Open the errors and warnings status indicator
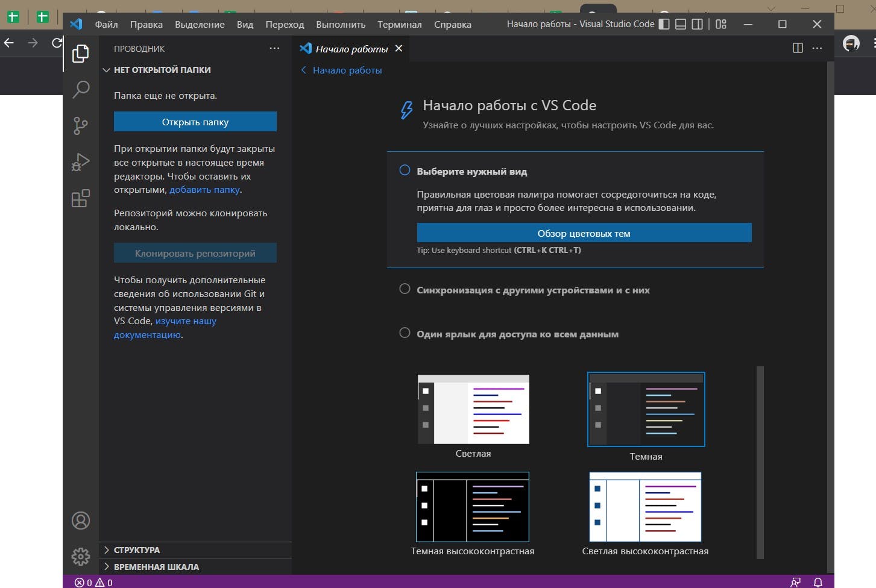This screenshot has height=588, width=876. click(93, 583)
